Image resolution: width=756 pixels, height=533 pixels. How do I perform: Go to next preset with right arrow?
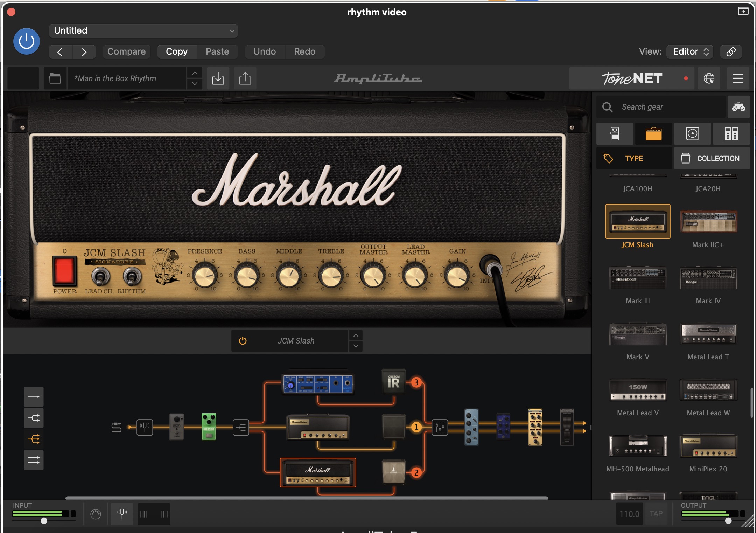pyautogui.click(x=84, y=52)
